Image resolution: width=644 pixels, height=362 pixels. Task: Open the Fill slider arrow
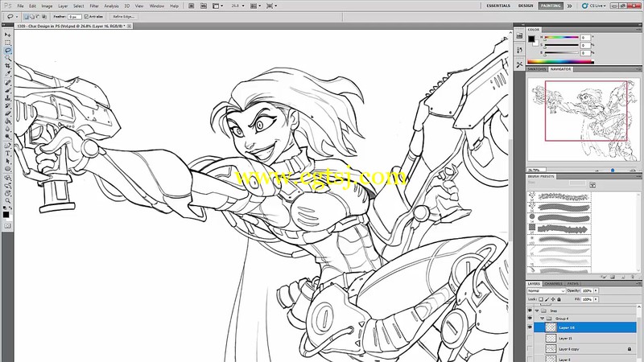coord(596,299)
